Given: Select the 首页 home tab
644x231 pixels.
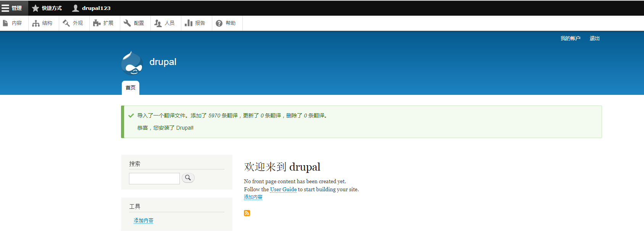Looking at the screenshot, I should [x=131, y=88].
